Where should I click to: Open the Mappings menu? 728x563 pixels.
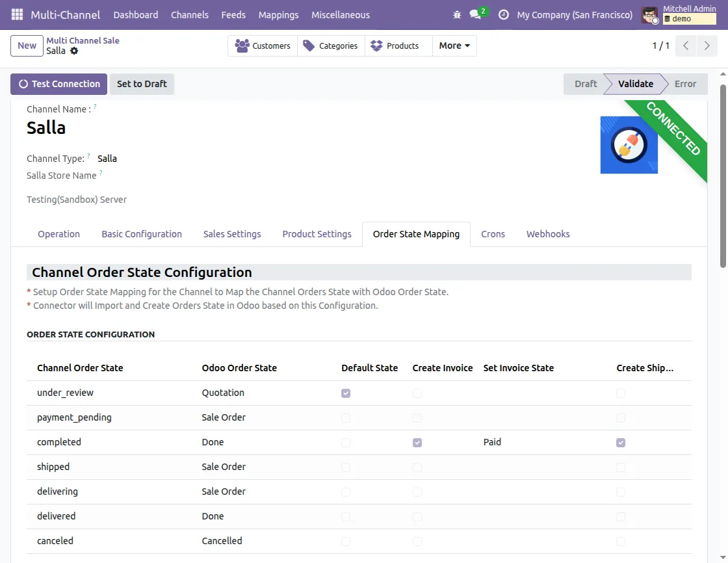(278, 14)
